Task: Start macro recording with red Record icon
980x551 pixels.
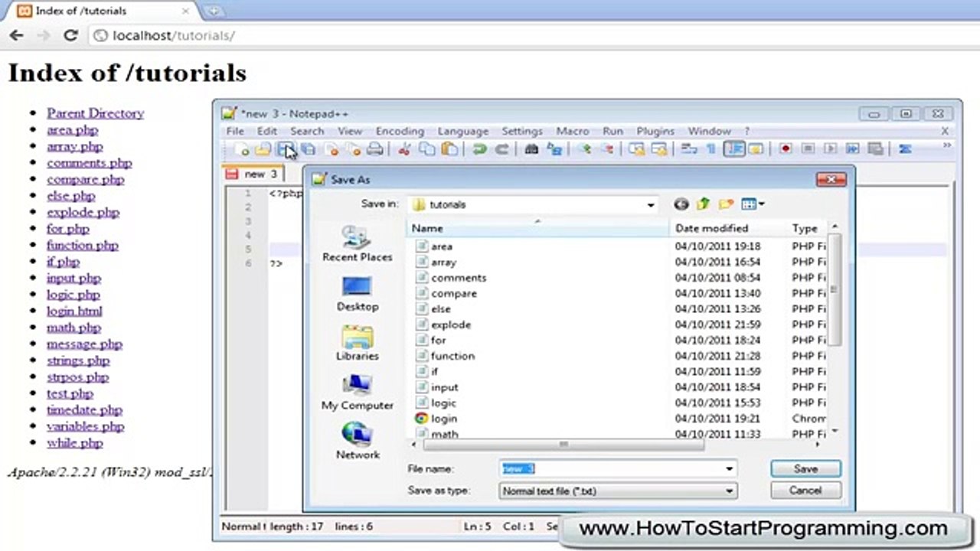Action: [x=786, y=149]
